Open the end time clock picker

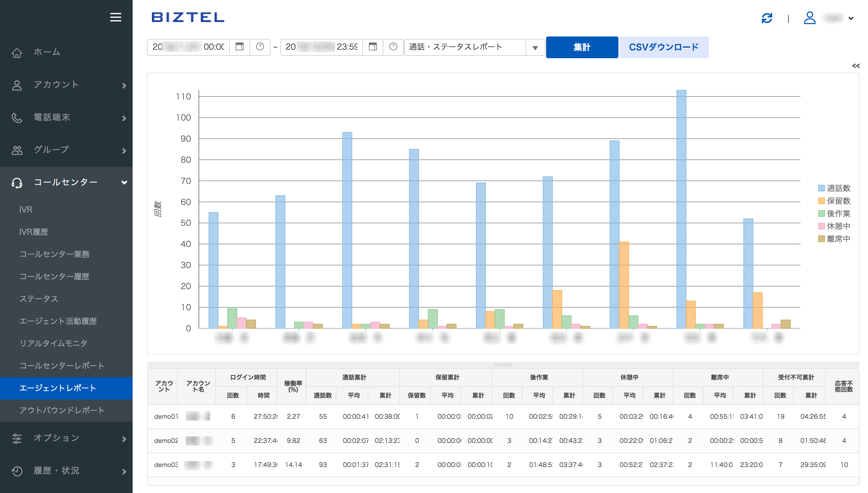coord(393,47)
